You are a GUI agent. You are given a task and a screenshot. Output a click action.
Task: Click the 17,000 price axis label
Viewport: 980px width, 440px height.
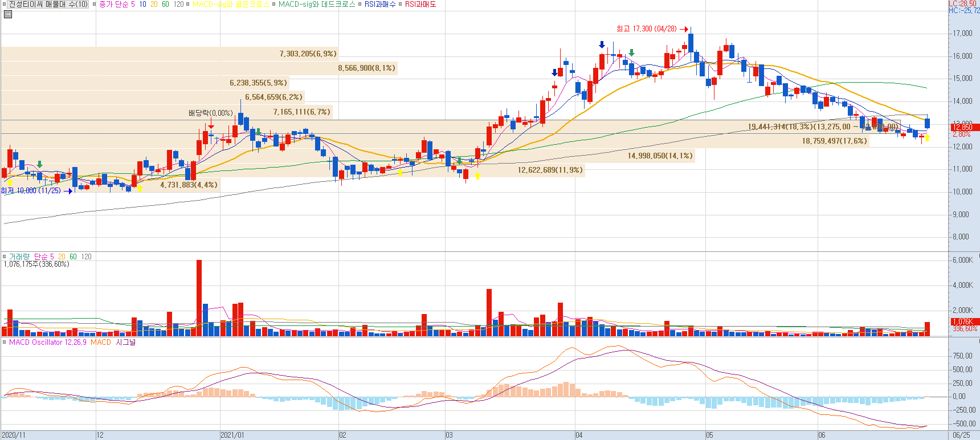(x=962, y=34)
